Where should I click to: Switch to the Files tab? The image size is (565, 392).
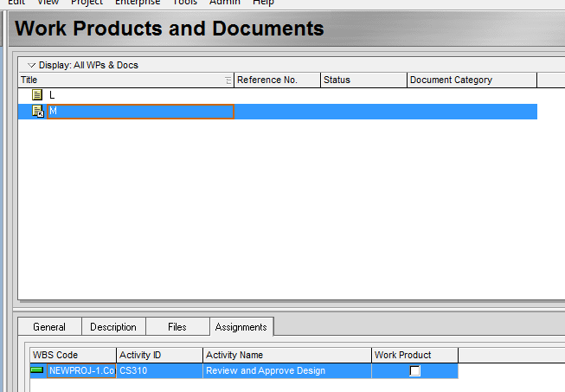(x=177, y=327)
